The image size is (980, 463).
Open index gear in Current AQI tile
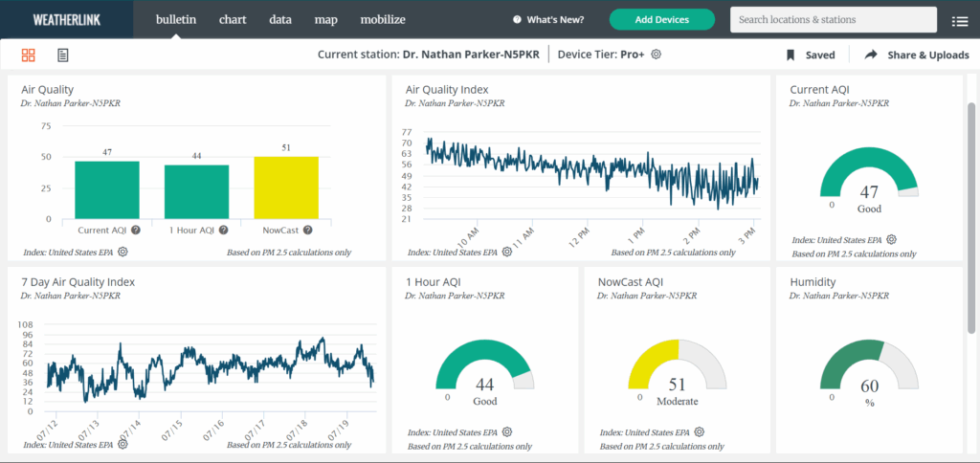tap(891, 239)
